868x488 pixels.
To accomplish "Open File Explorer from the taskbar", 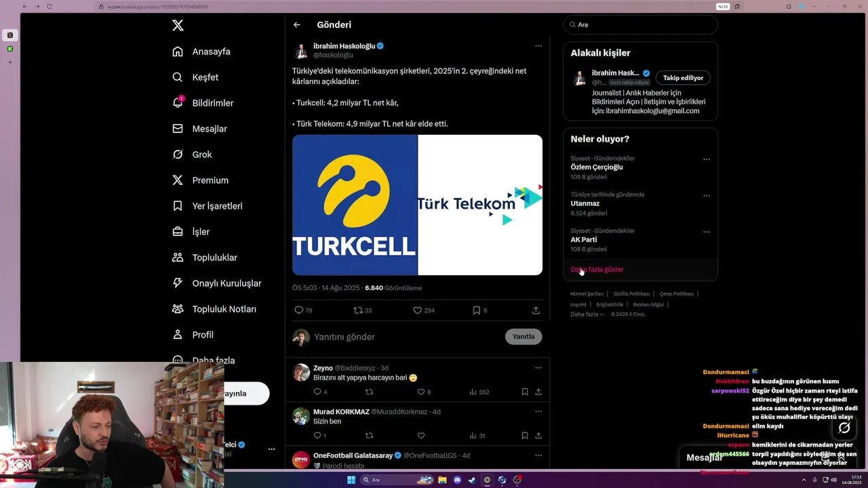I will coord(442,480).
